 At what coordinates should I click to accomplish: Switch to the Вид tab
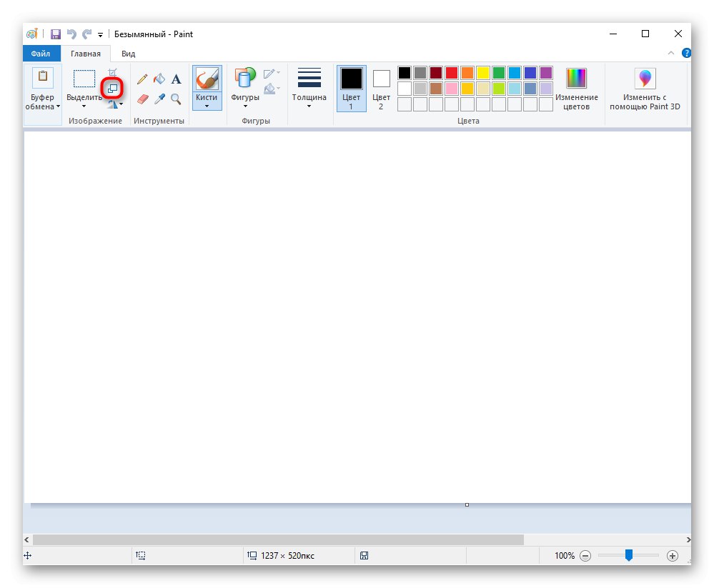128,54
